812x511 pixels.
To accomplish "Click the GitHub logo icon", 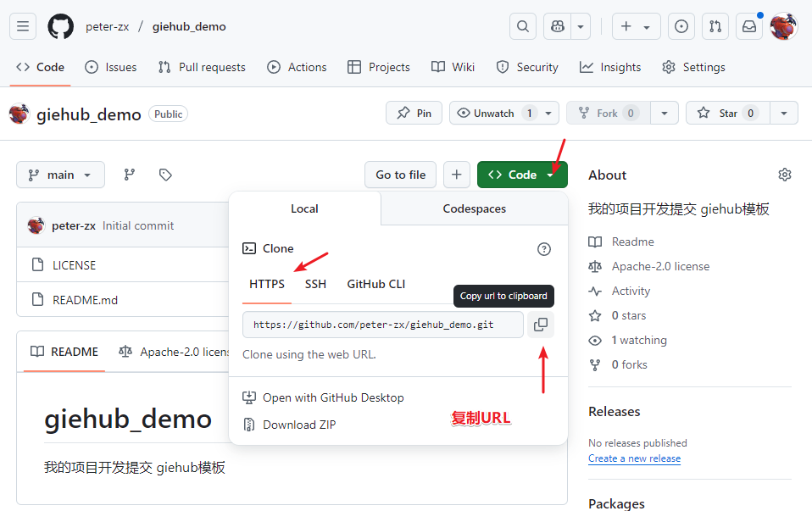I will [60, 26].
